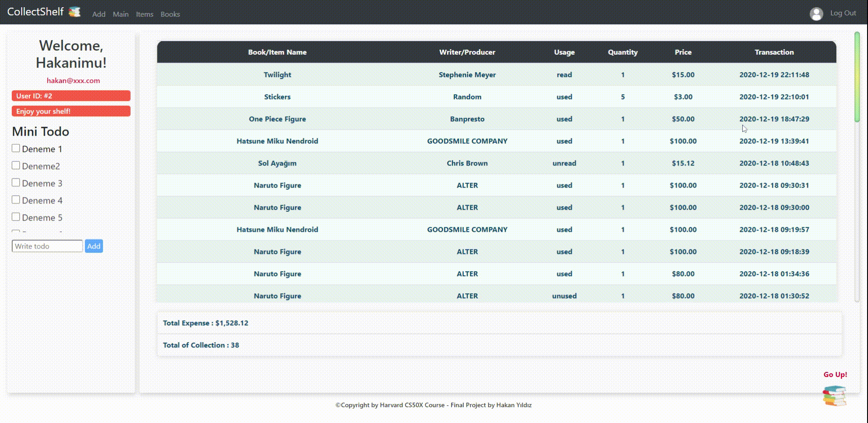Check the Deneme 1 todo
Image resolution: width=868 pixels, height=423 pixels.
[16, 148]
